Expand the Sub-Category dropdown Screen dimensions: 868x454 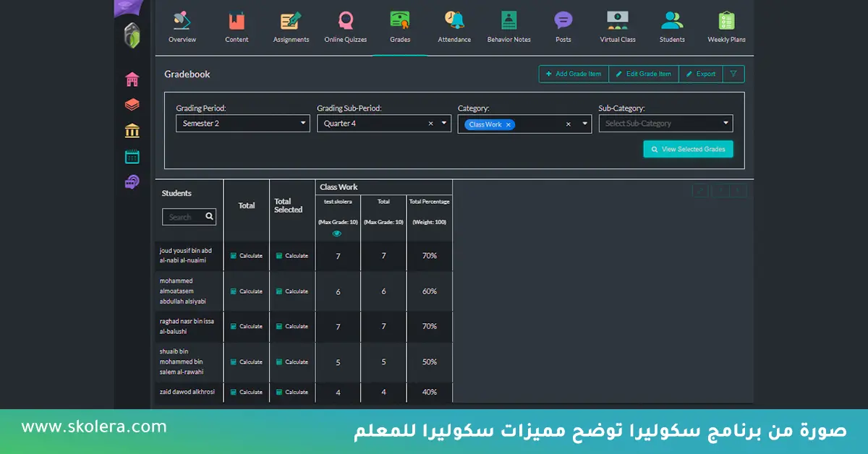point(726,124)
